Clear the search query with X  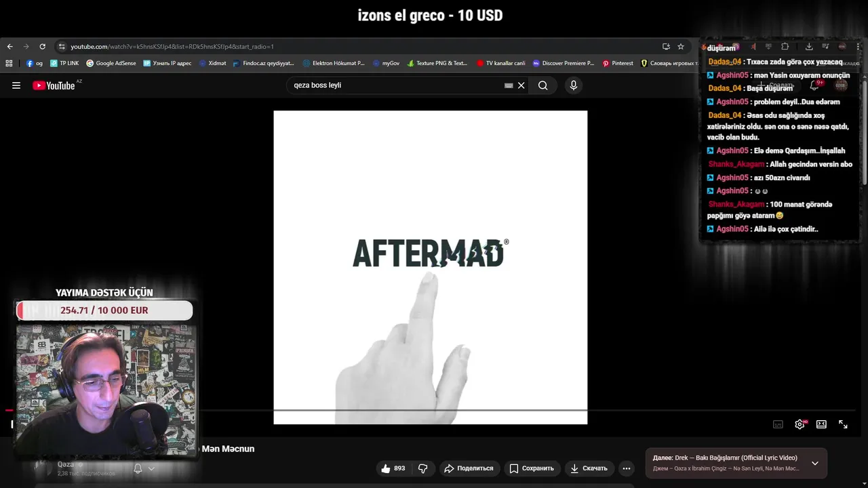point(521,85)
